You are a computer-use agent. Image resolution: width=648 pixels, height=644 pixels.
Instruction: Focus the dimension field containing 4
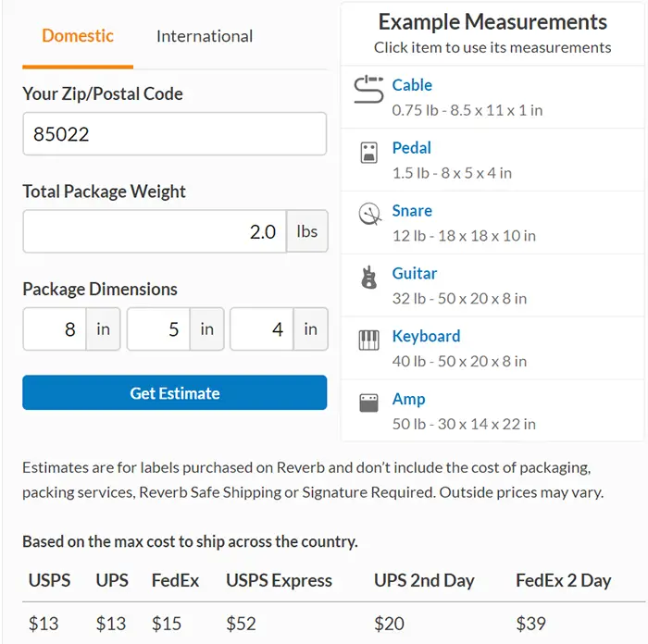(262, 328)
